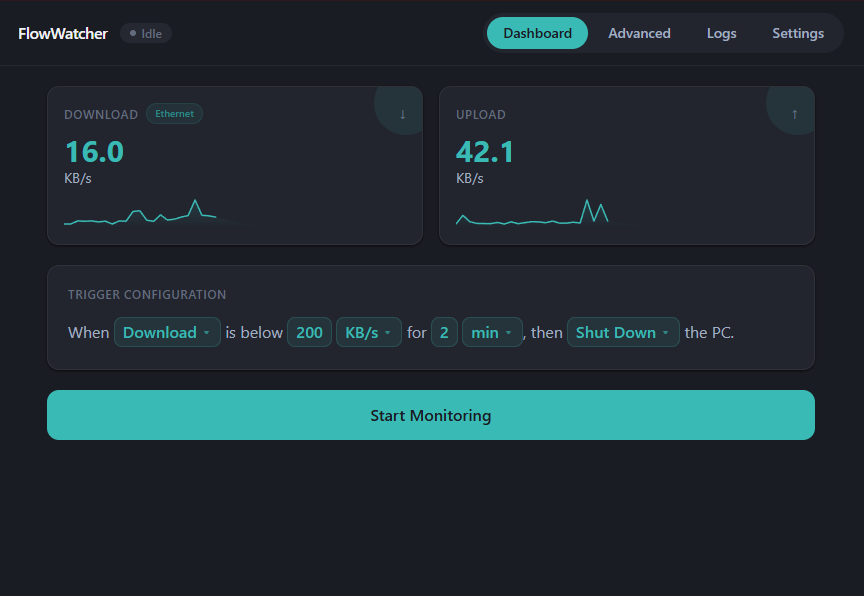Screen dimensions: 864x596
Task: Click the Ethernet badge on the Download card
Action: [174, 113]
